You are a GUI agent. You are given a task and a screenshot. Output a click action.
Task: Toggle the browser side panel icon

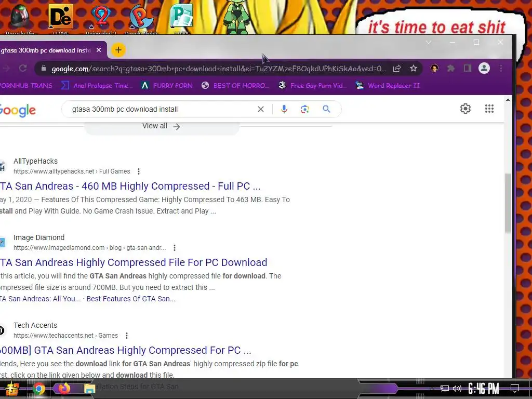tap(468, 69)
